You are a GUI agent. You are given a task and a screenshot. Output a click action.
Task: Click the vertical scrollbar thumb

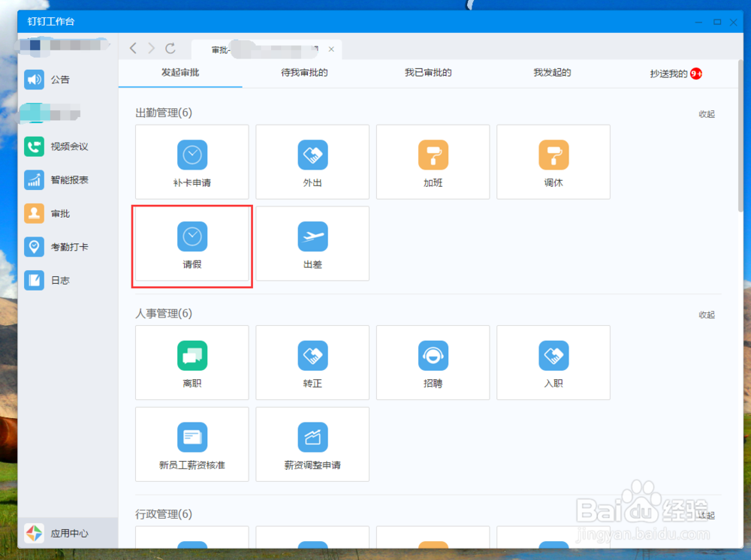tap(740, 137)
